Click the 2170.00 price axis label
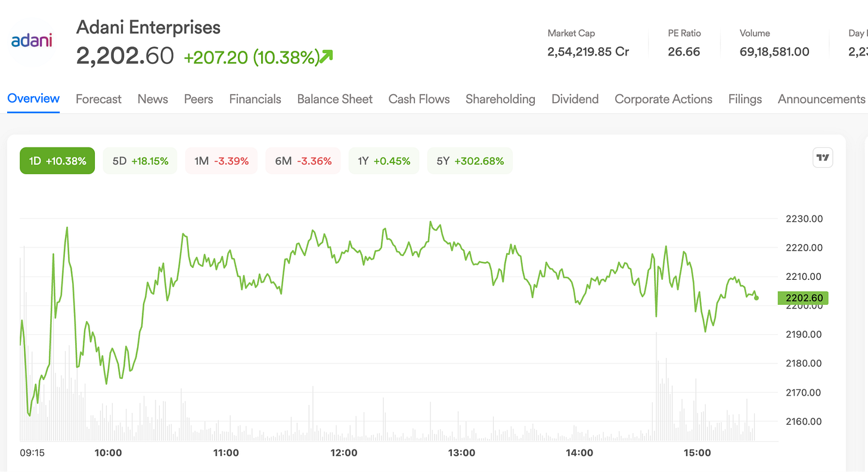Screen dimensions: 868x472 (804, 393)
